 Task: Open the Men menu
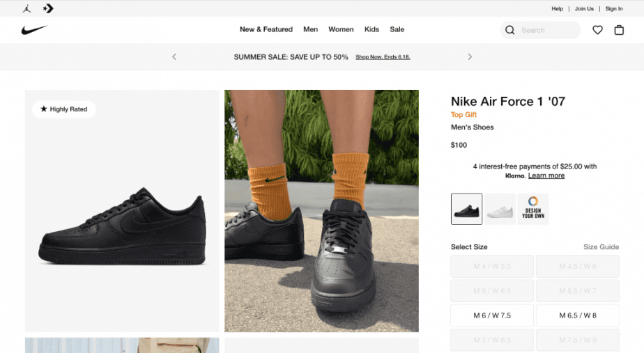(311, 29)
